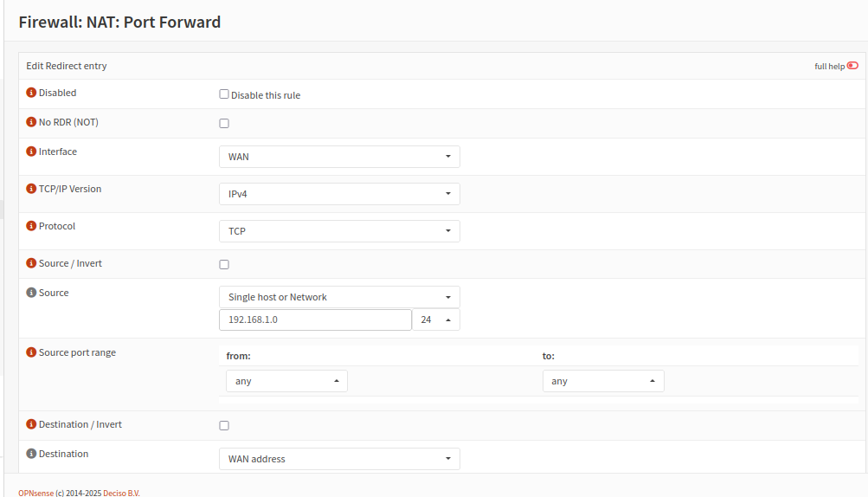The width and height of the screenshot is (868, 497).
Task: Click the Source / Invert info icon
Action: click(31, 263)
